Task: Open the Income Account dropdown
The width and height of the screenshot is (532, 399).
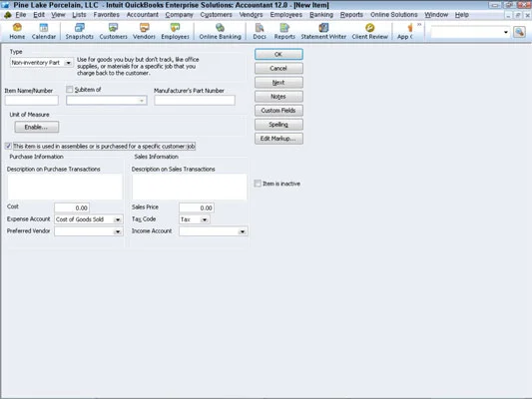Action: (x=243, y=231)
